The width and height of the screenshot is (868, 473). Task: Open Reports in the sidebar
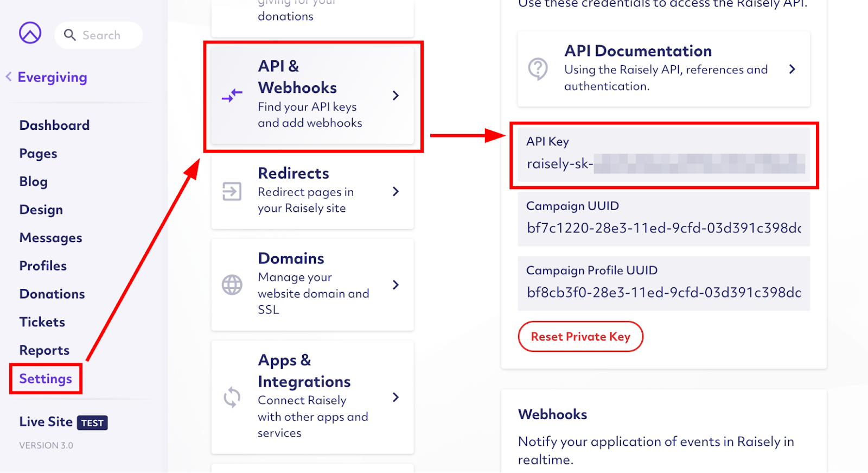click(x=44, y=351)
